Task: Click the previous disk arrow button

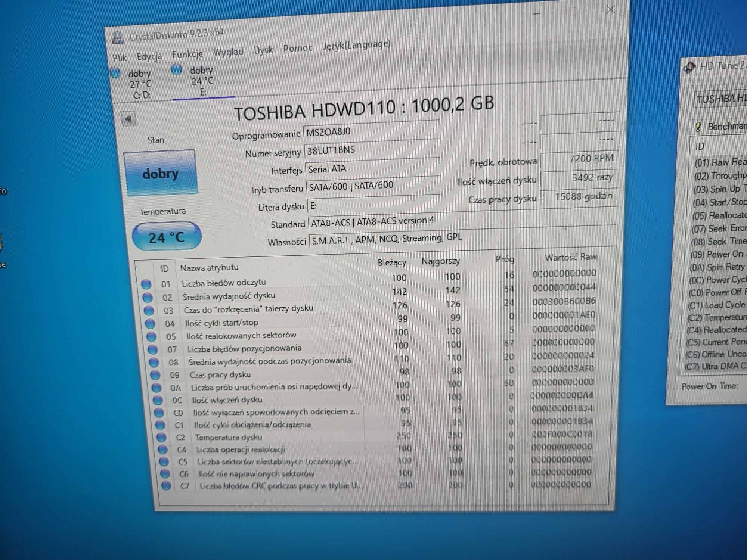Action: [x=128, y=119]
